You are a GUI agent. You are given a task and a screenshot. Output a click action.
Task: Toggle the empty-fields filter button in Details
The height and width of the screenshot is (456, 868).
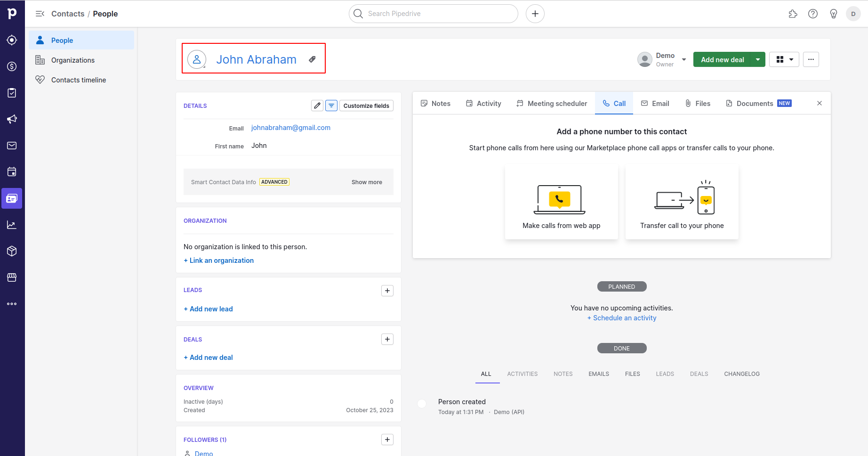[331, 106]
